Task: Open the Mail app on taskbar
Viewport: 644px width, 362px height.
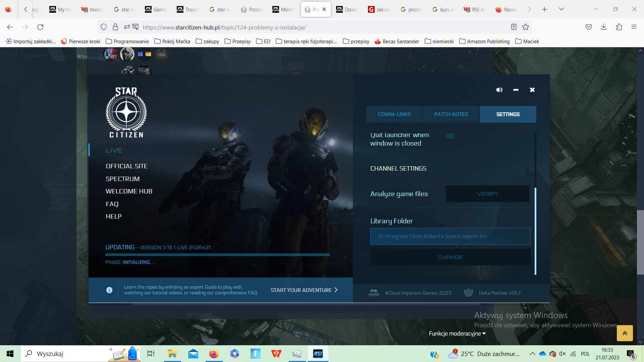Action: (x=193, y=354)
